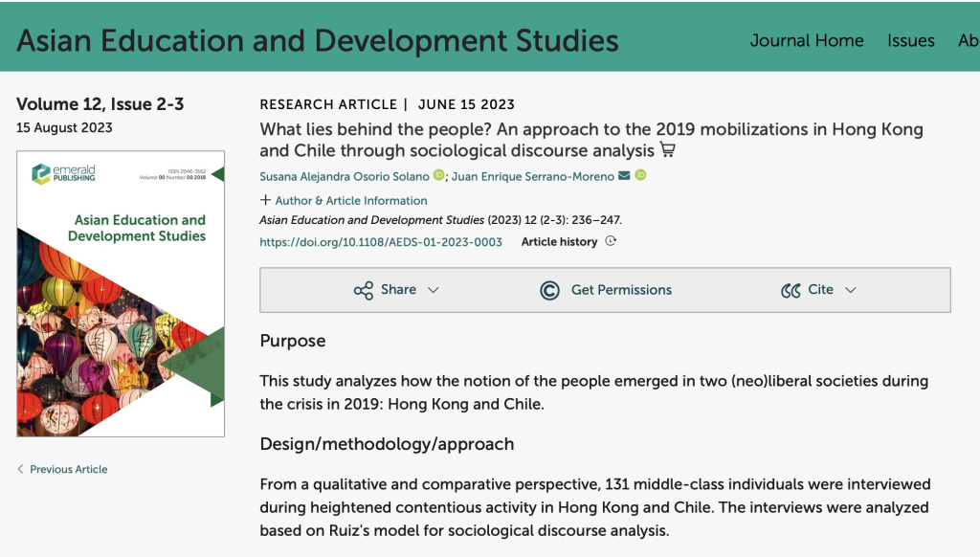Image resolution: width=980 pixels, height=557 pixels.
Task: Expand Author & Article Information section
Action: [x=344, y=201]
